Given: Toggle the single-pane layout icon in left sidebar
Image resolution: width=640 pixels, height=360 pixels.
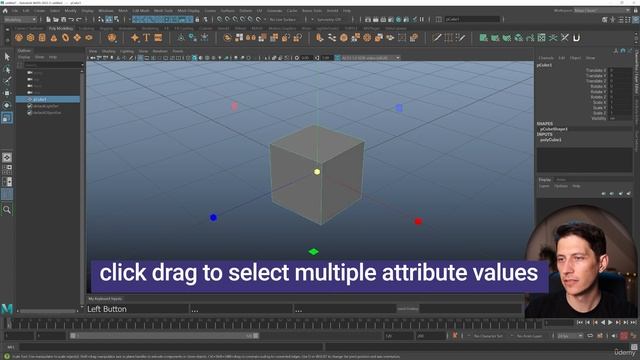Looking at the screenshot, I should (x=7, y=158).
